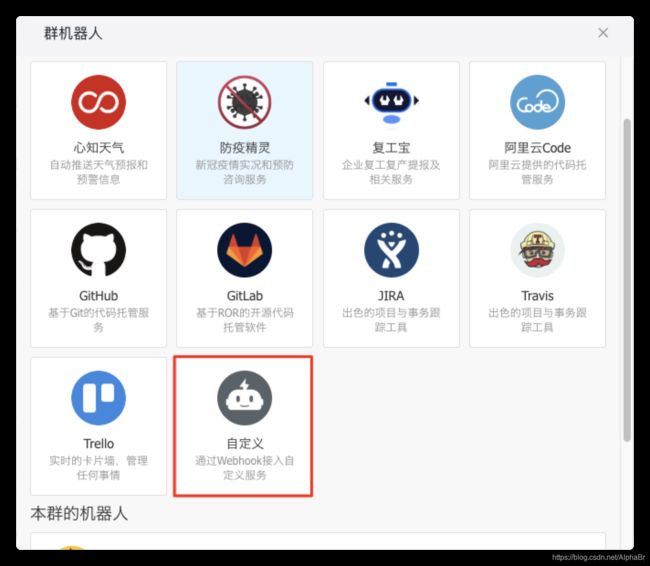Click Travis's description 出色的项目与事务跟踪工具
This screenshot has height=566, width=650.
coord(537,320)
